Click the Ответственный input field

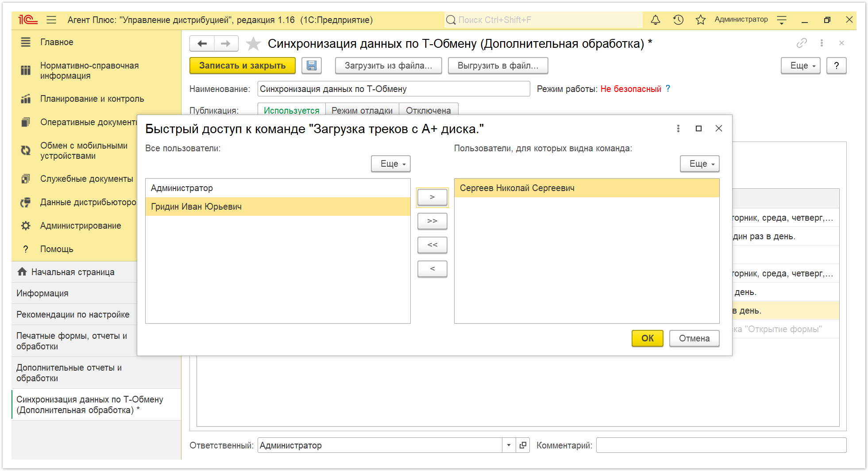coord(380,445)
